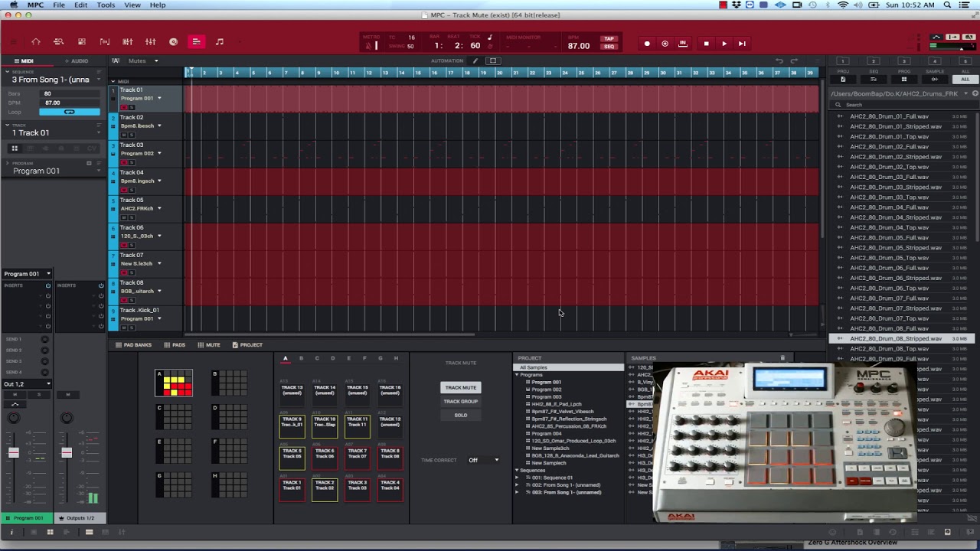Select AHC2_80_Drum_05_Full.wav in browser

click(x=889, y=237)
